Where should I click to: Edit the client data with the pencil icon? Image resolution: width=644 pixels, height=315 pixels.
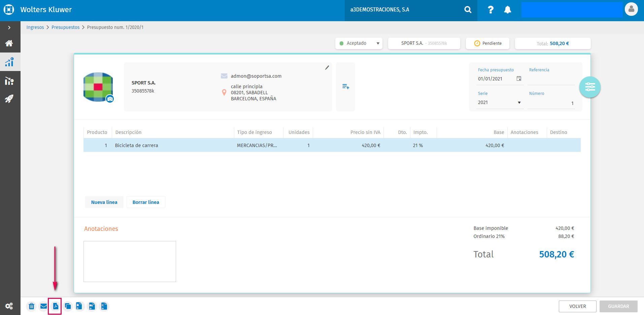[x=327, y=68]
